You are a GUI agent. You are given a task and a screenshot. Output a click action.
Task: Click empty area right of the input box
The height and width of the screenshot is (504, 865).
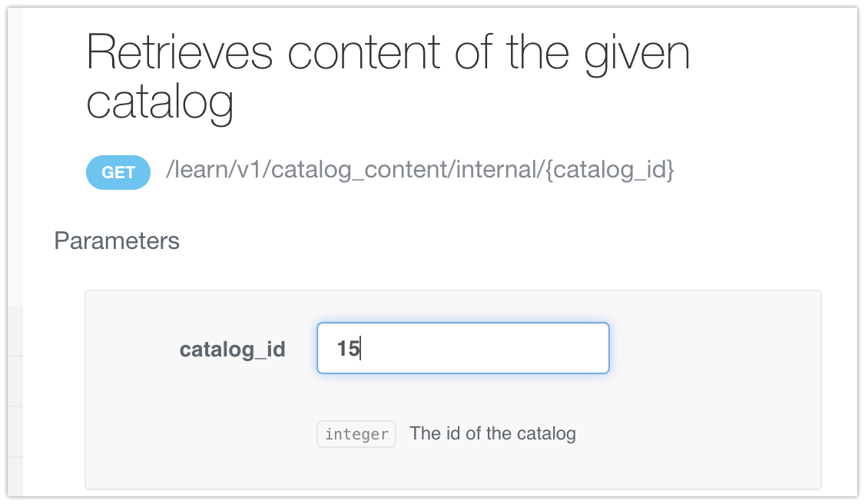pyautogui.click(x=714, y=348)
